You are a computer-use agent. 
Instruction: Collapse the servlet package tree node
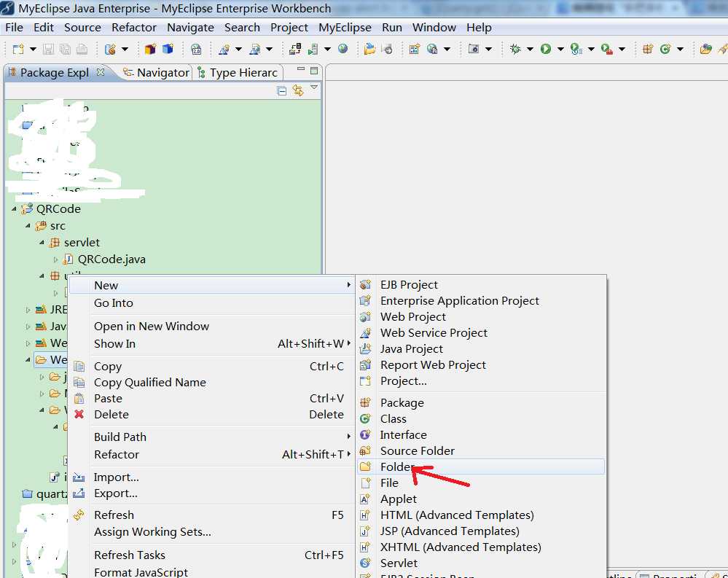click(x=42, y=242)
